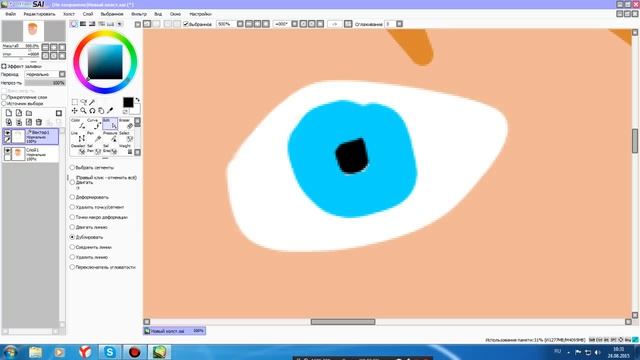The height and width of the screenshot is (360, 640).
Task: Choose the Edit vector tool
Action: point(110,124)
